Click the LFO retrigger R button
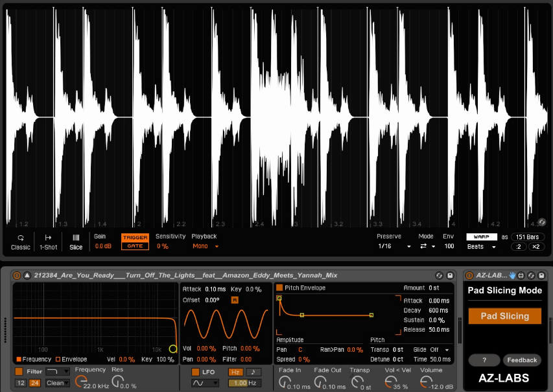 click(234, 300)
